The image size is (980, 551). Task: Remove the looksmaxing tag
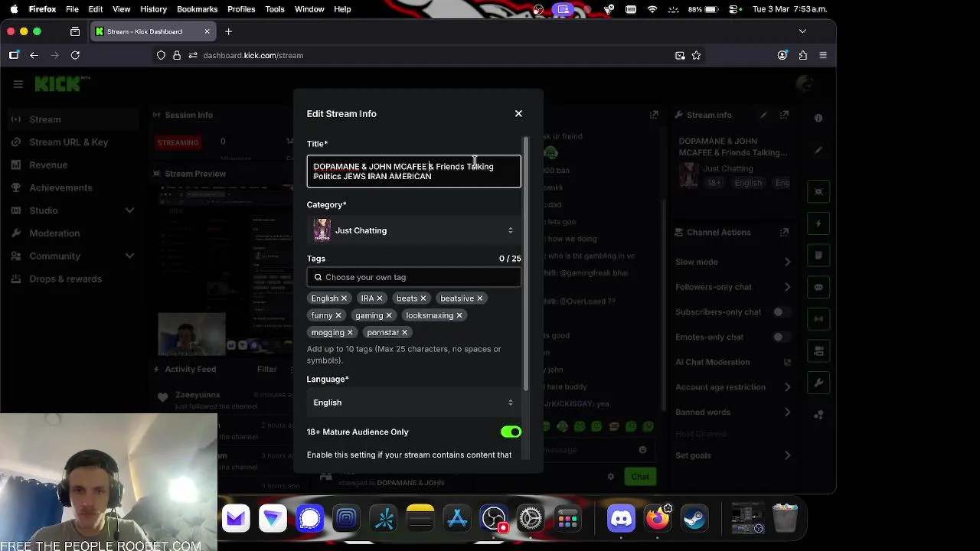459,315
